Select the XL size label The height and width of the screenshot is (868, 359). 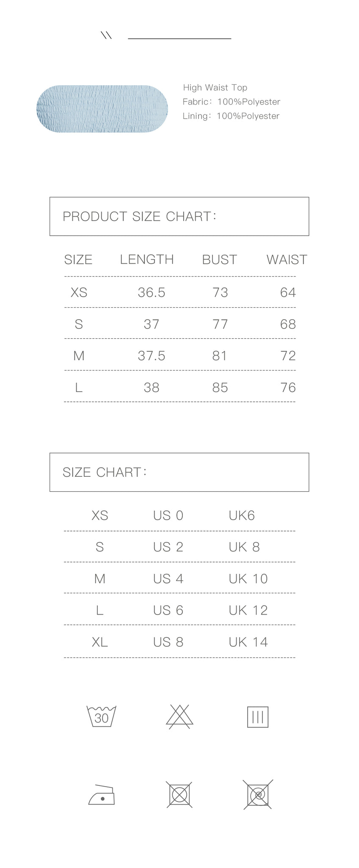click(100, 642)
